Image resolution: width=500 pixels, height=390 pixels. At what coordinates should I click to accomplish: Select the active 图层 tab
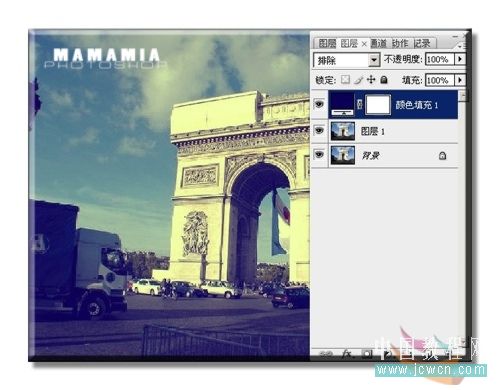pyautogui.click(x=349, y=43)
